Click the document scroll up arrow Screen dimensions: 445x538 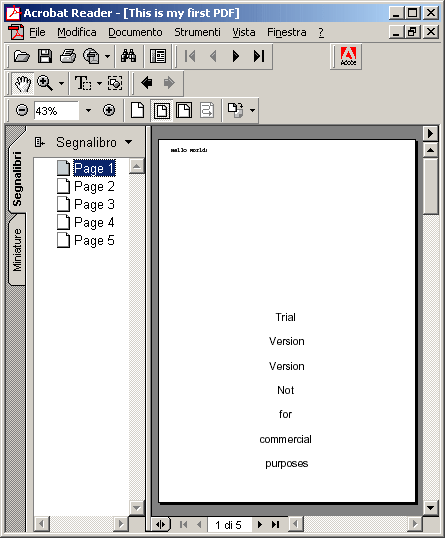(431, 150)
